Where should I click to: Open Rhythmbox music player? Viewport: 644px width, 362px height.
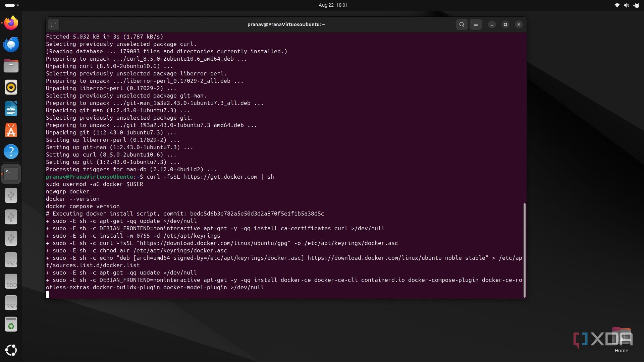pyautogui.click(x=11, y=87)
